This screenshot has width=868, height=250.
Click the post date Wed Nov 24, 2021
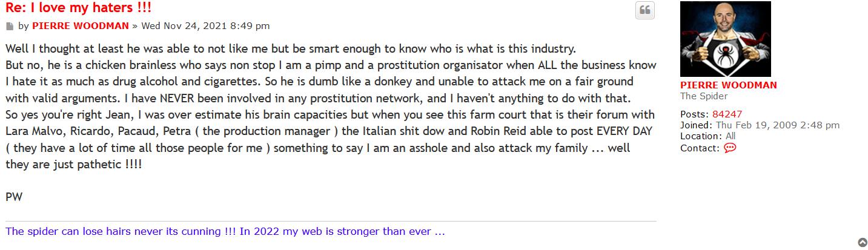205,26
